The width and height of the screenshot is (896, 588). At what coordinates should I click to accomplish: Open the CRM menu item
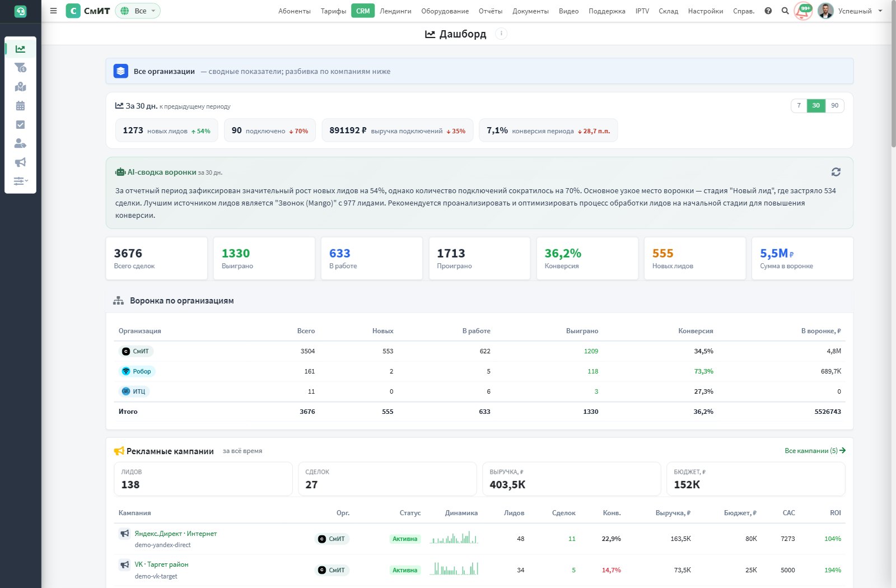click(x=363, y=11)
